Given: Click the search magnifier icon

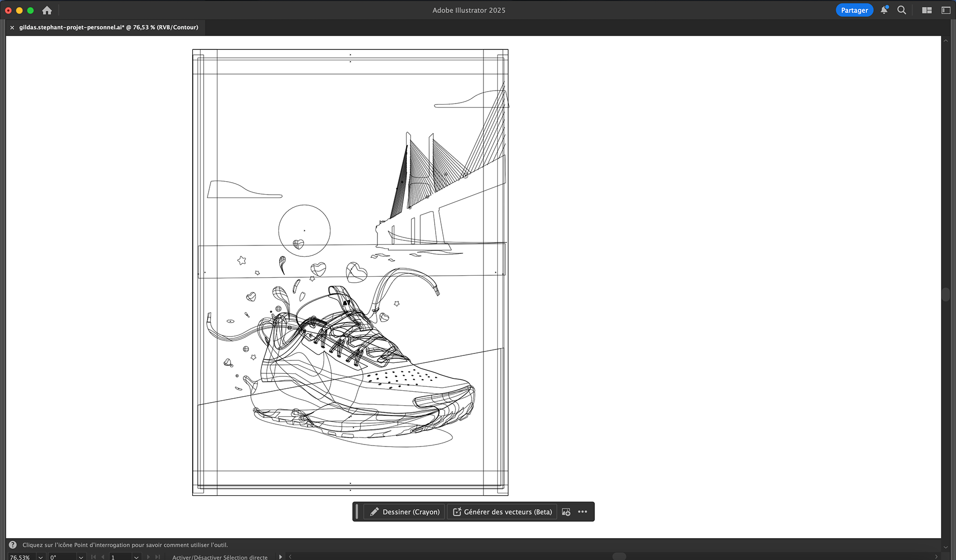Looking at the screenshot, I should (901, 10).
